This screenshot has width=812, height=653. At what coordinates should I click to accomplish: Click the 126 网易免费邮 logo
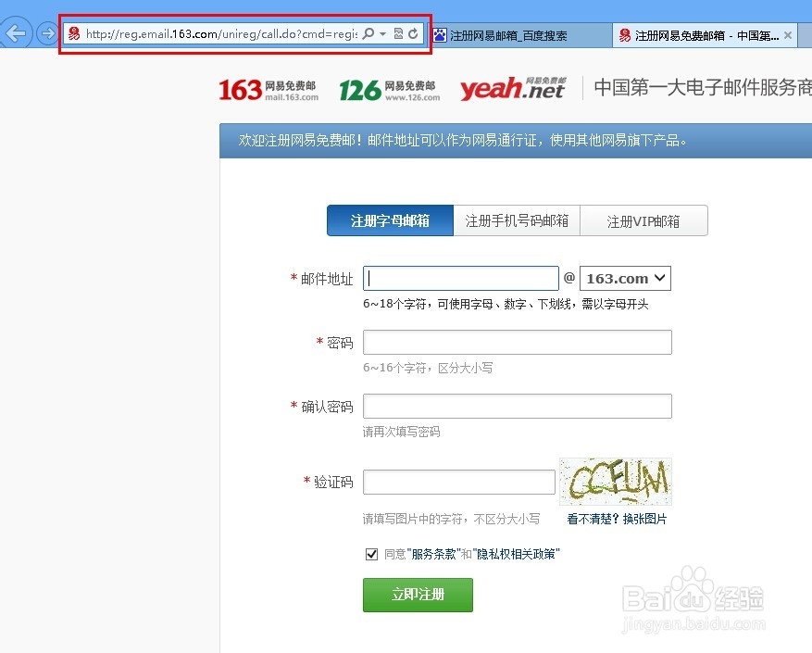[390, 89]
